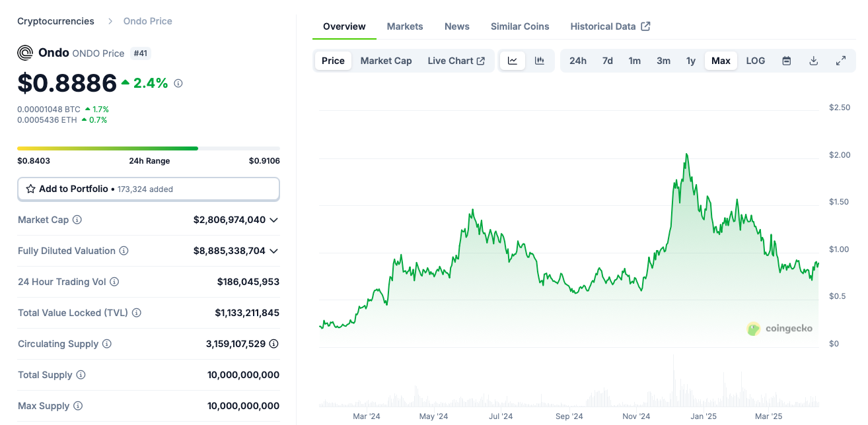Click the $1,133,211,845 TVL value
This screenshot has width=868, height=425.
pos(247,313)
